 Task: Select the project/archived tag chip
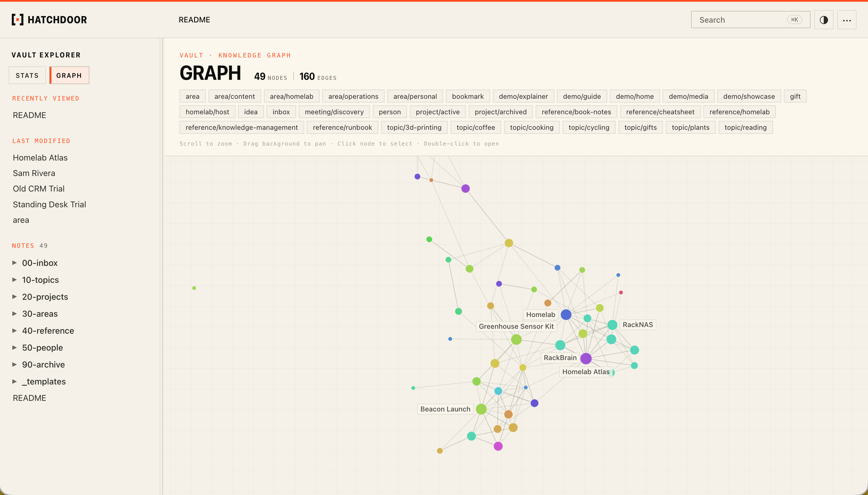click(x=500, y=112)
